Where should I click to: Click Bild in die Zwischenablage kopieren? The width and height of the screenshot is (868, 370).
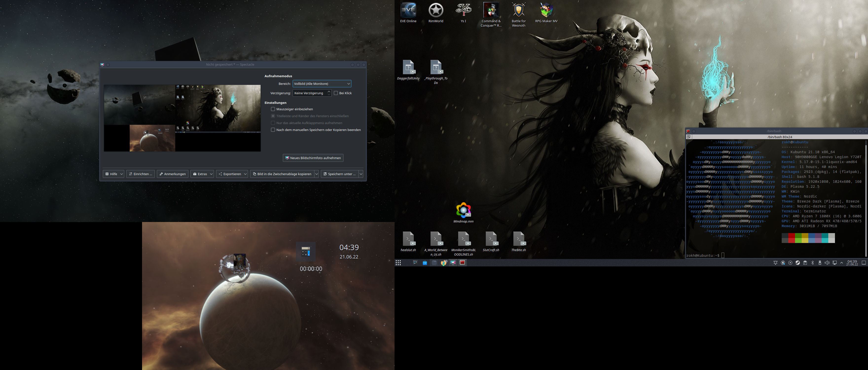(282, 174)
